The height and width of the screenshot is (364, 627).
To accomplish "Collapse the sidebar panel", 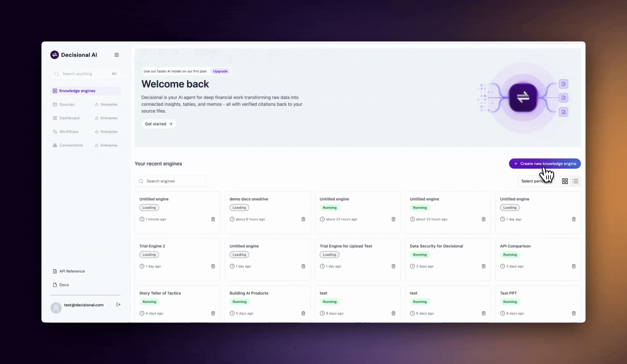I will tap(117, 55).
